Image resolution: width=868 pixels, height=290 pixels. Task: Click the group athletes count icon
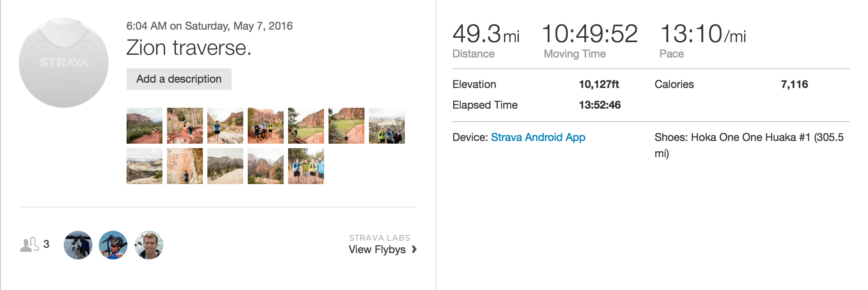[x=30, y=245]
